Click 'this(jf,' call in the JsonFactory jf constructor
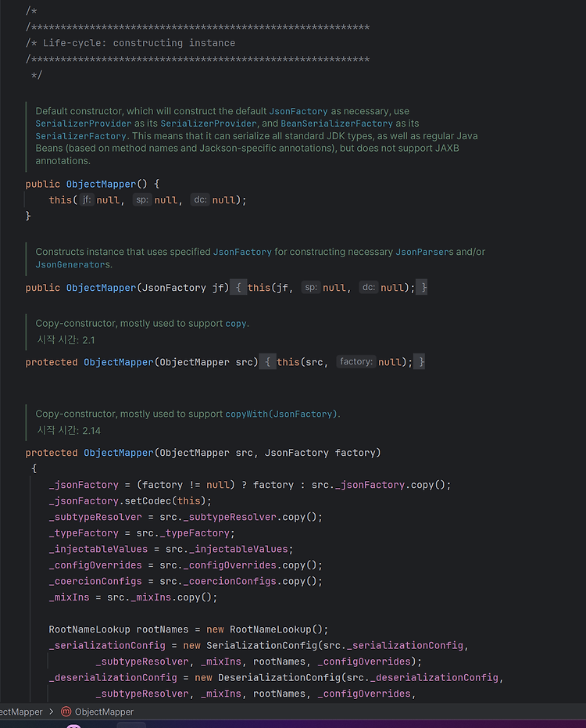 click(x=270, y=288)
